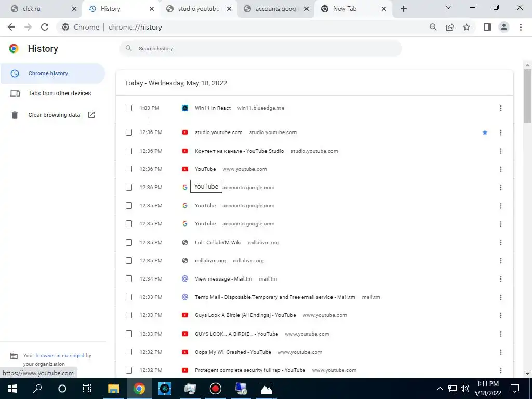The width and height of the screenshot is (532, 399).
Task: Click the YouTube favicon of Guys Look A Birdie entry
Action: (x=185, y=315)
